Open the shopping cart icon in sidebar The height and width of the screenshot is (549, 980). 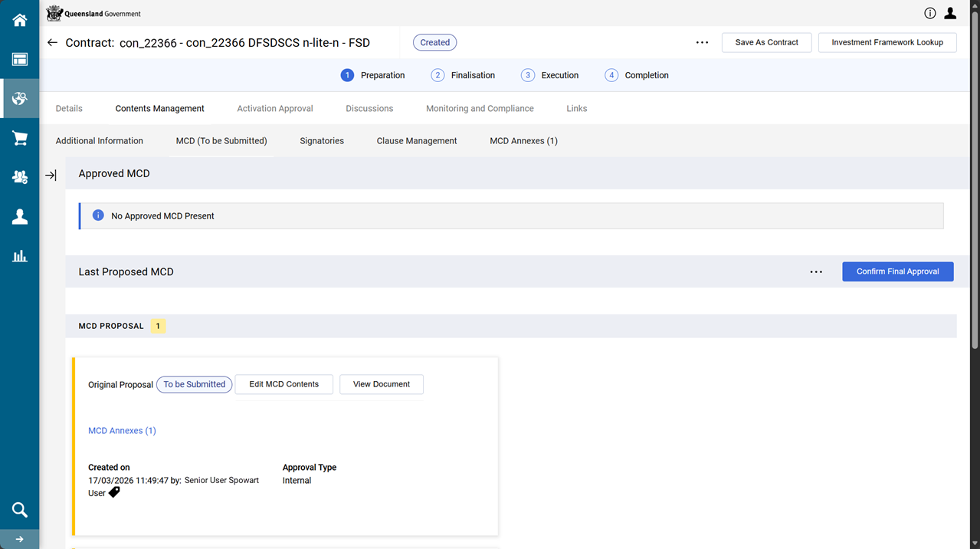[x=19, y=138]
